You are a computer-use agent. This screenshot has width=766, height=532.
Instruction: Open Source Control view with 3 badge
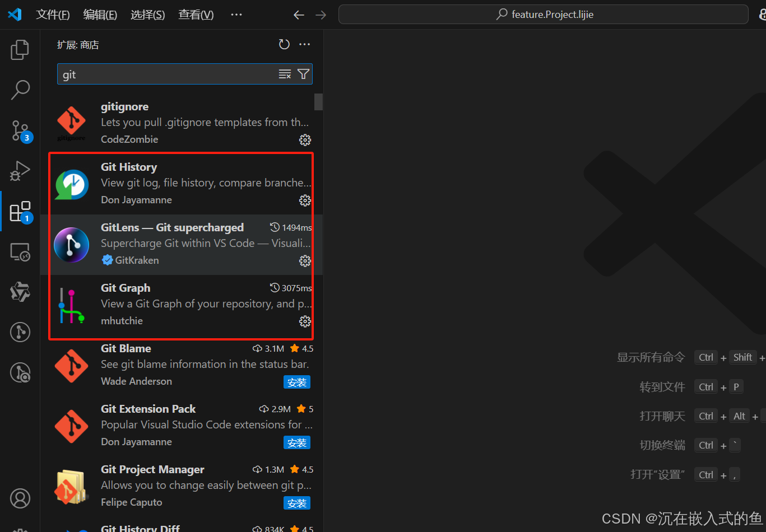point(21,131)
